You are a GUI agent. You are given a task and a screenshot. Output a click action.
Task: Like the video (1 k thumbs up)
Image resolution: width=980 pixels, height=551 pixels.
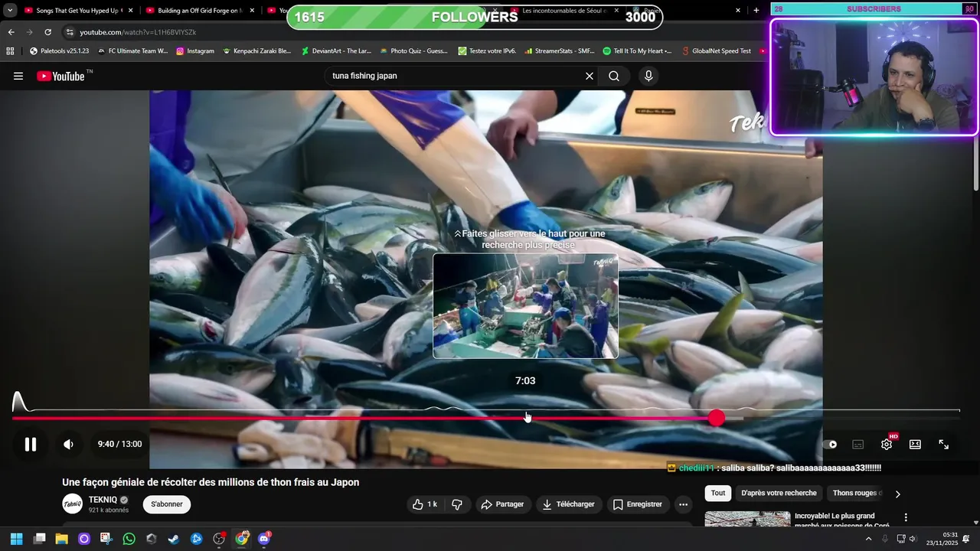tap(424, 504)
